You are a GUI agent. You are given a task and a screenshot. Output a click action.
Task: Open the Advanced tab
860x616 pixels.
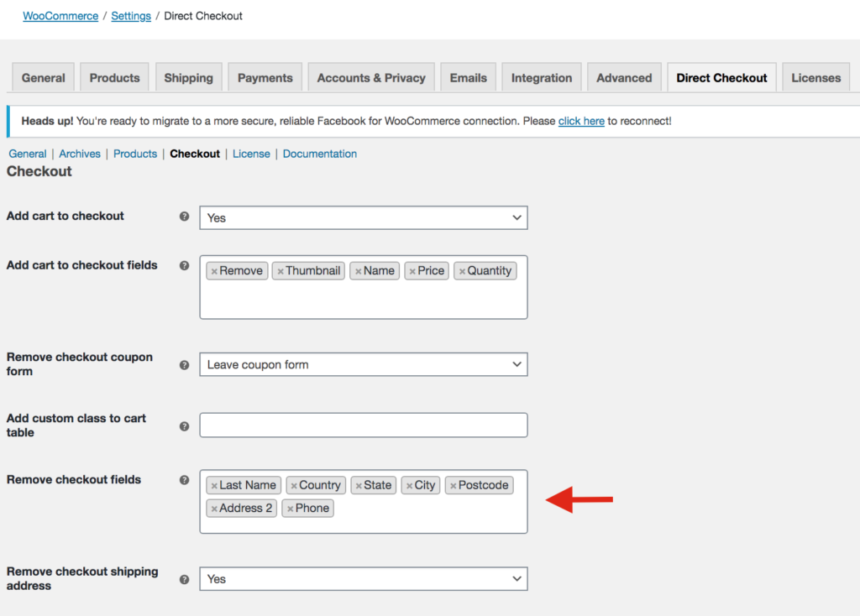click(624, 78)
